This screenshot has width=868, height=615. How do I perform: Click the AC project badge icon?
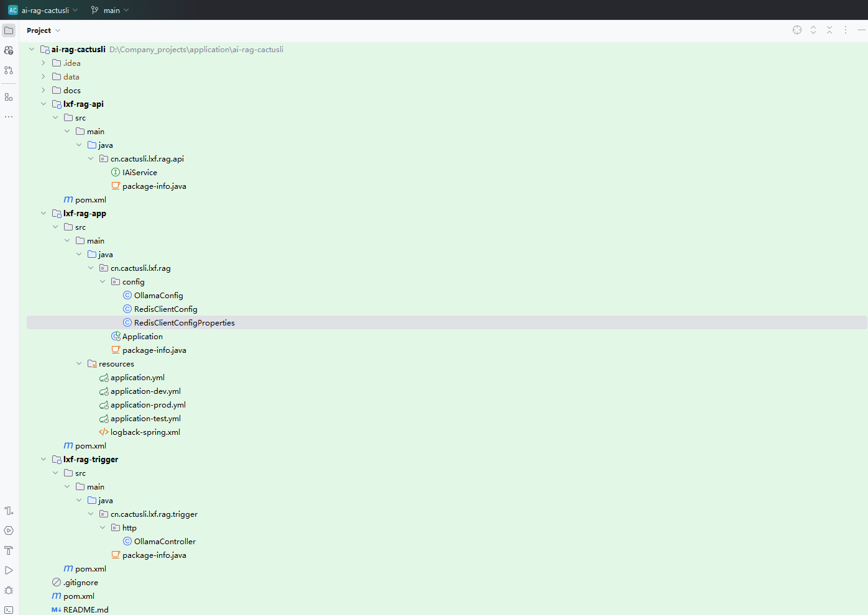13,10
